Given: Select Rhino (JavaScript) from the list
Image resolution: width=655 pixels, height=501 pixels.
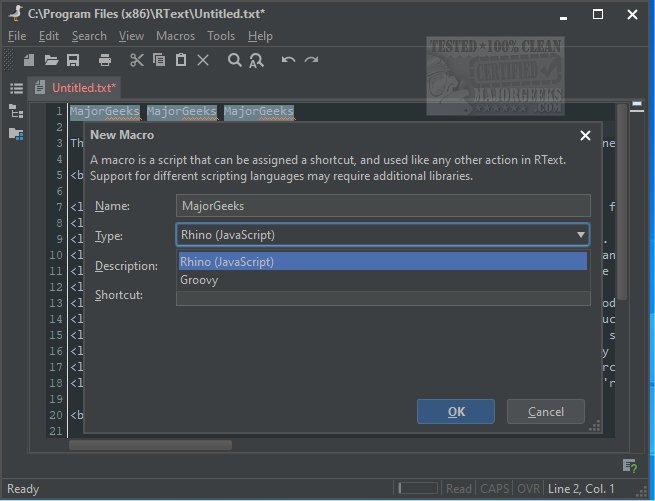Looking at the screenshot, I should pyautogui.click(x=383, y=262).
